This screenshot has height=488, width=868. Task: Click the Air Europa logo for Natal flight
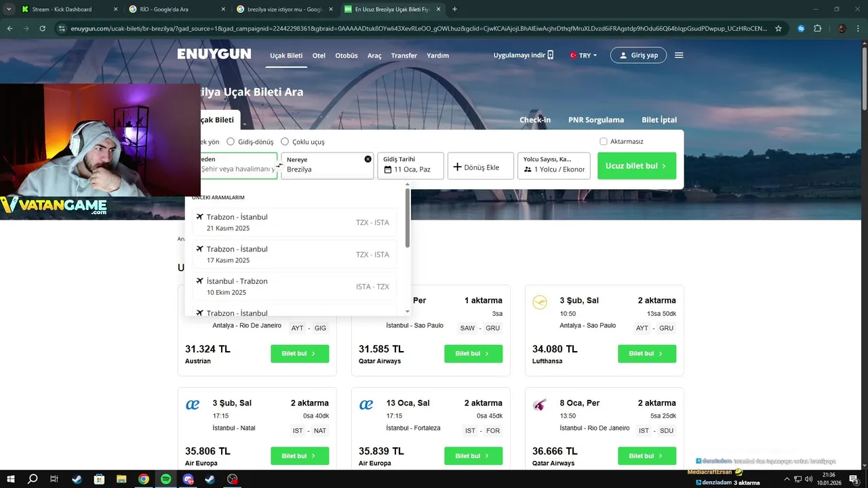tap(193, 405)
